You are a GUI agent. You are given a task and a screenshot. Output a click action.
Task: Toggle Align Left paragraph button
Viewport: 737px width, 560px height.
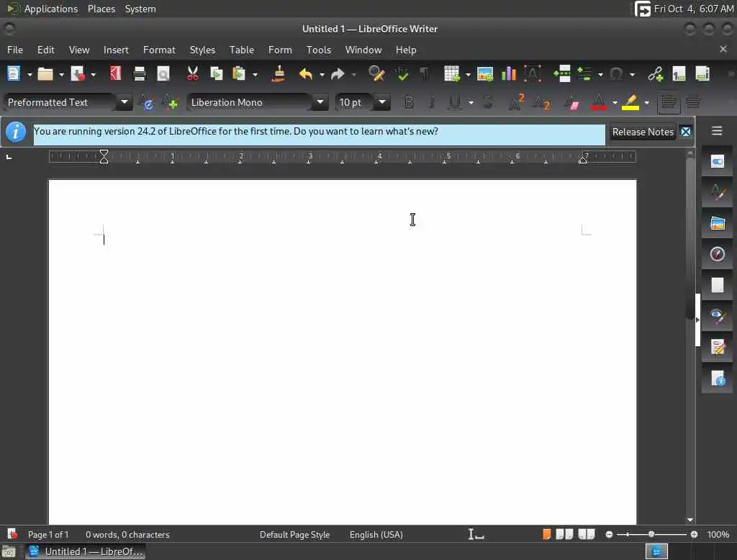(668, 102)
